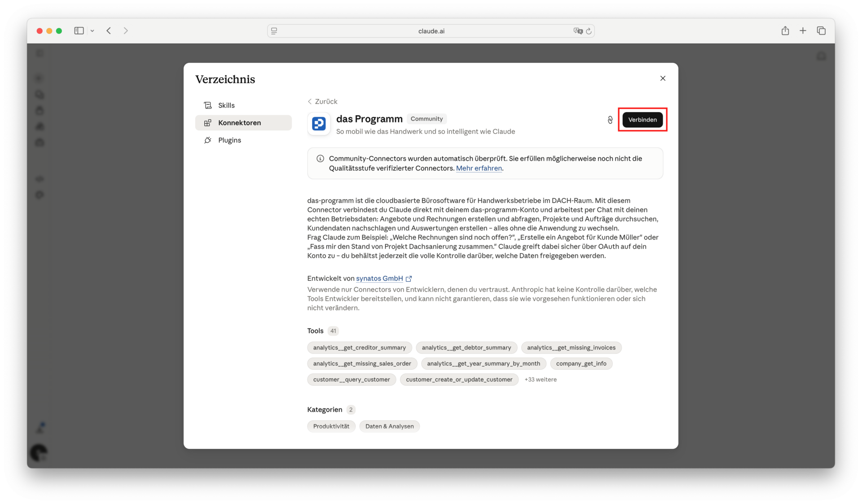
Task: Select the analytics__get_creditor_summary tool chip
Action: (x=359, y=347)
